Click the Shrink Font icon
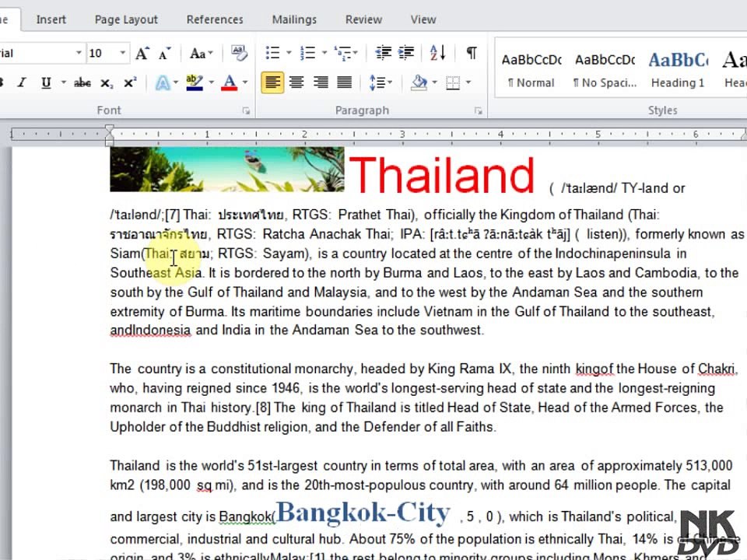Screen dimensions: 747x560 164,54
